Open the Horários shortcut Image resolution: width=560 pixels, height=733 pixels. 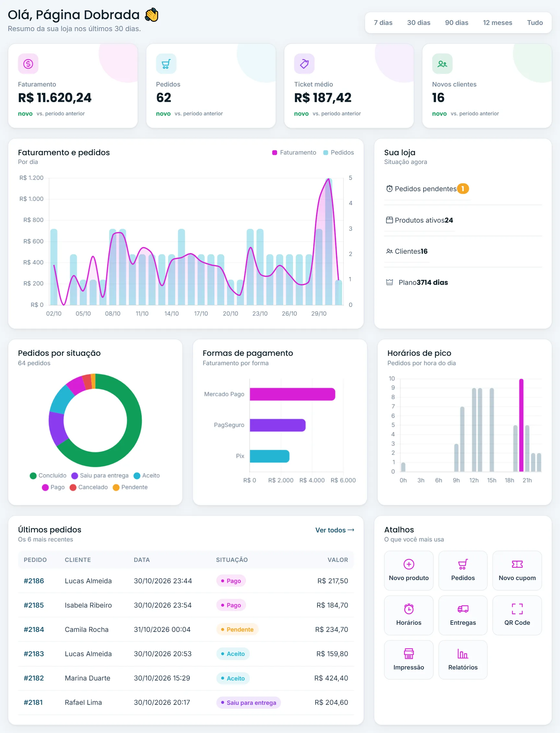409,615
